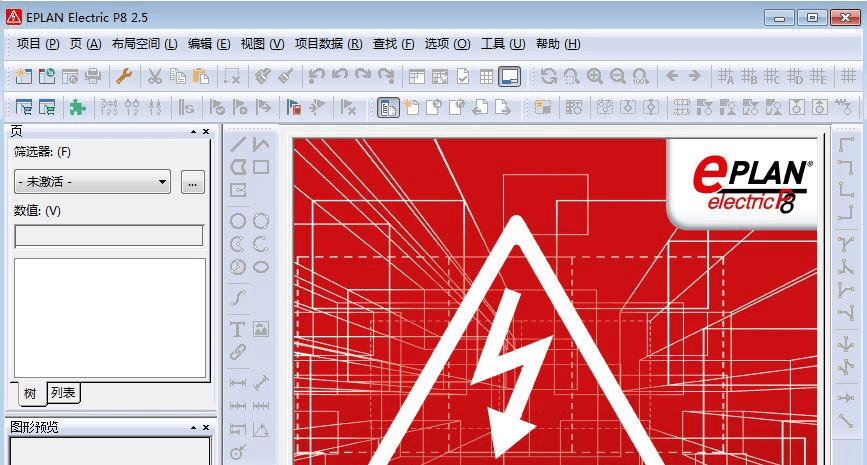This screenshot has height=465, width=867.
Task: Click the redraw refresh icon
Action: (549, 76)
